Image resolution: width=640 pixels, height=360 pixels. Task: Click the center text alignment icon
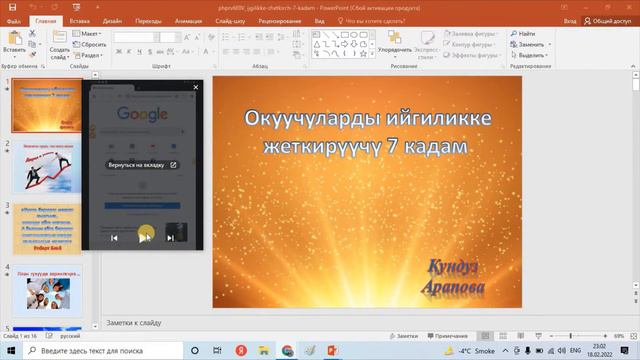coord(236,52)
